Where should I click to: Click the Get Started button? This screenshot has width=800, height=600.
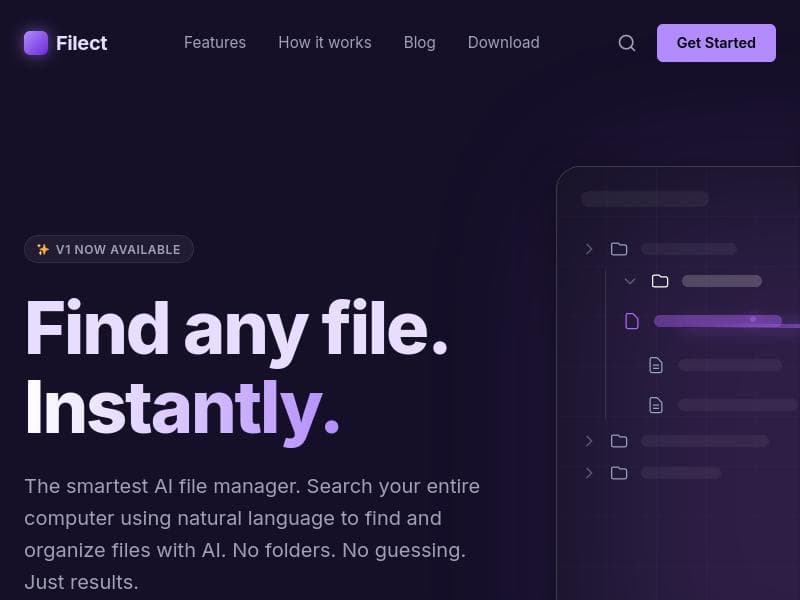[x=716, y=43]
